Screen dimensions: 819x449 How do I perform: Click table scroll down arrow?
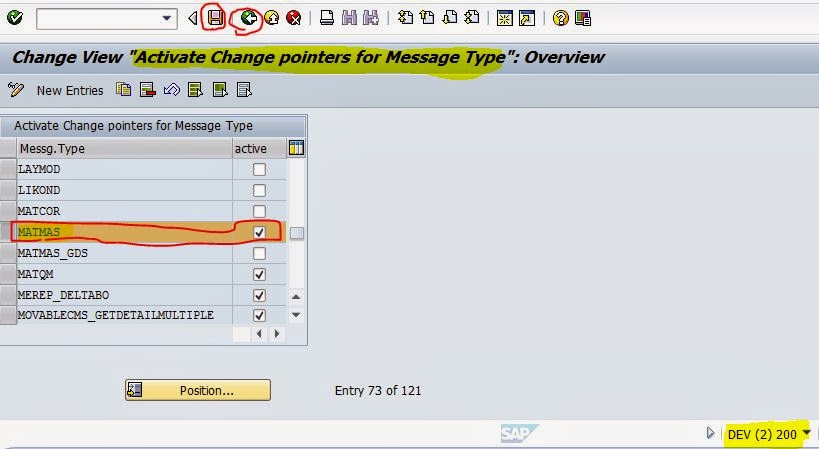[x=296, y=315]
